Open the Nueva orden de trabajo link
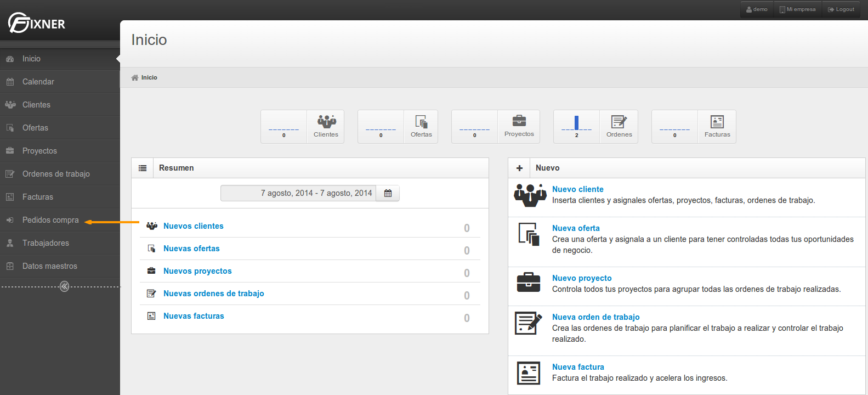Image resolution: width=868 pixels, height=395 pixels. coord(595,317)
